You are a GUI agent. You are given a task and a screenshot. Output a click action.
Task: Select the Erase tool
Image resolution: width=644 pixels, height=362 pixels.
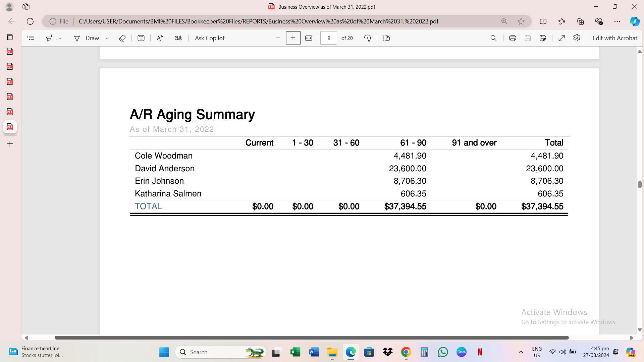pos(122,38)
